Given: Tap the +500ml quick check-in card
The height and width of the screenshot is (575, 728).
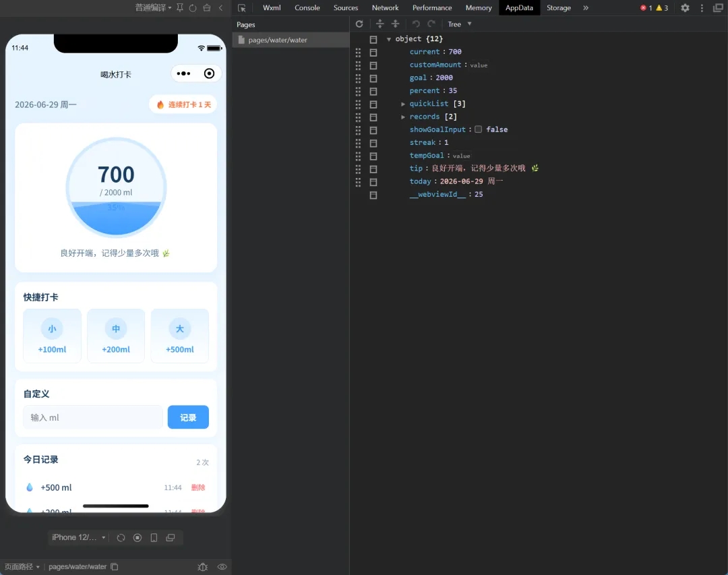Looking at the screenshot, I should [x=180, y=336].
